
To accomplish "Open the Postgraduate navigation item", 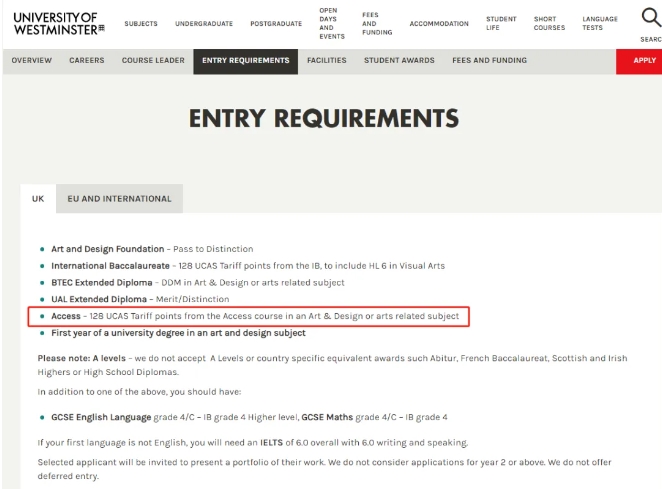I will [275, 23].
